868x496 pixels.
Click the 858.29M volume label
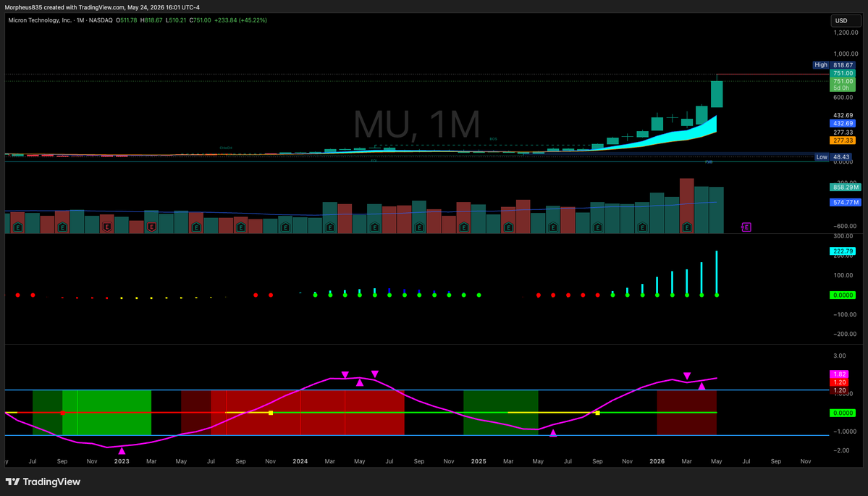point(846,187)
